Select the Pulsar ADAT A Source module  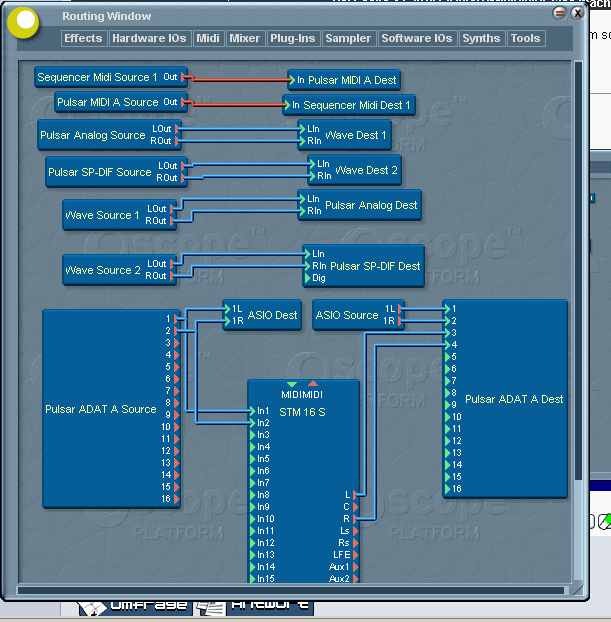pos(100,409)
